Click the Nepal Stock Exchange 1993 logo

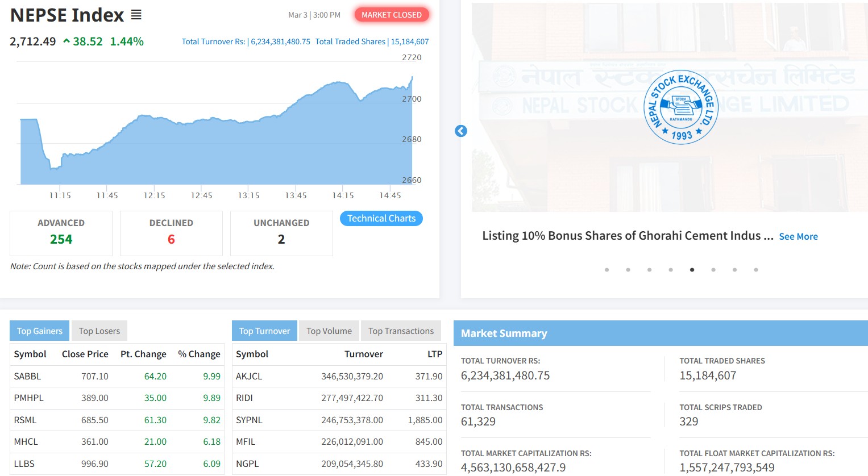[680, 107]
